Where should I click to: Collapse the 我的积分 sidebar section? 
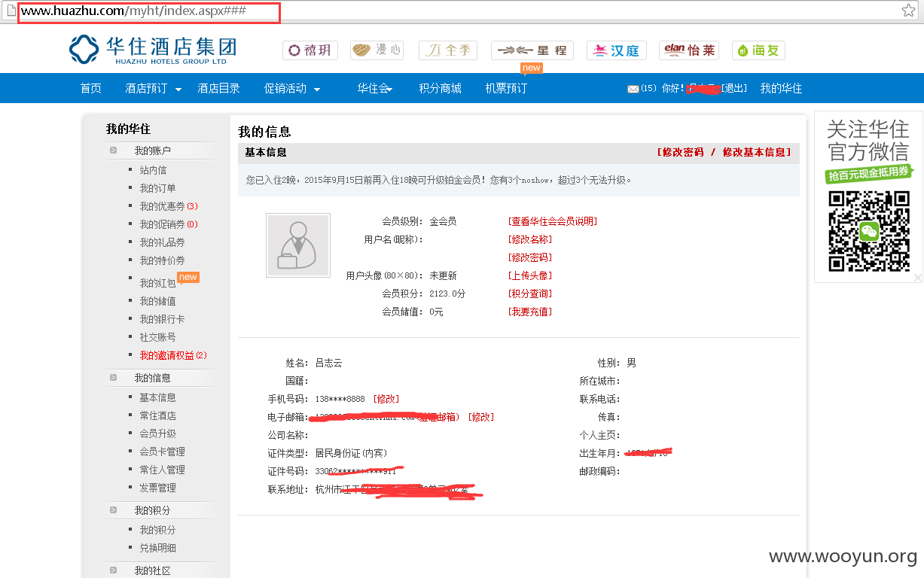113,510
